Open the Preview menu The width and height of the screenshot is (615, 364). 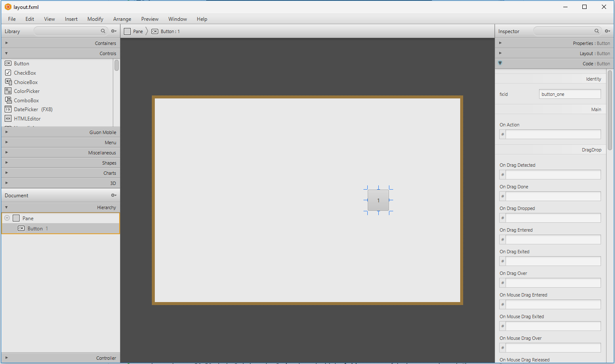pyautogui.click(x=150, y=19)
